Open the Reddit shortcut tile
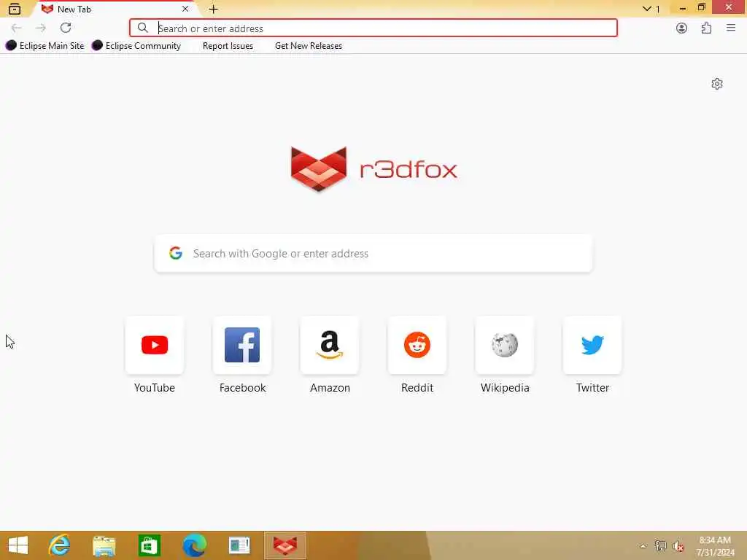This screenshot has height=560, width=747. pos(417,345)
